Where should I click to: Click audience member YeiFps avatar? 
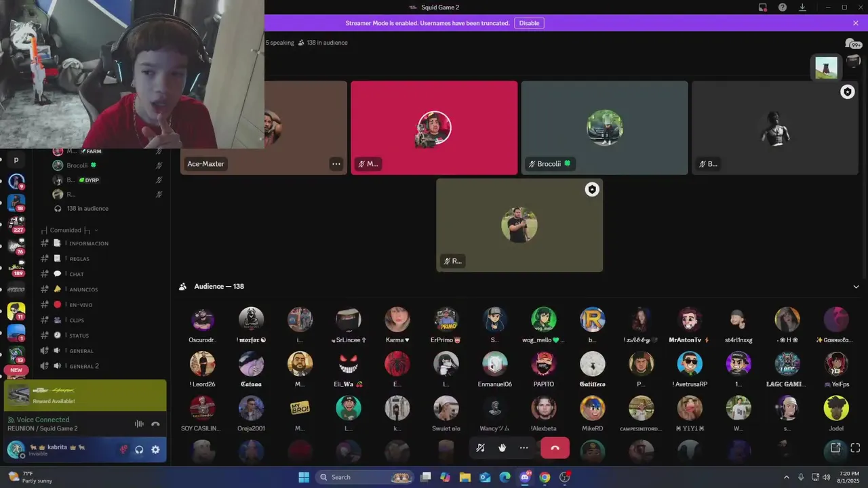point(836,364)
